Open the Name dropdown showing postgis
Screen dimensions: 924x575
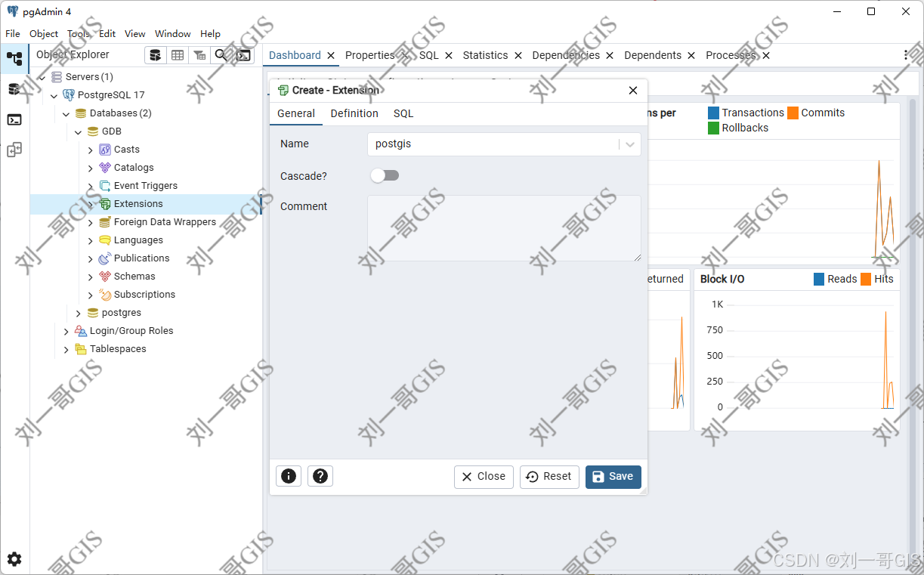click(504, 144)
